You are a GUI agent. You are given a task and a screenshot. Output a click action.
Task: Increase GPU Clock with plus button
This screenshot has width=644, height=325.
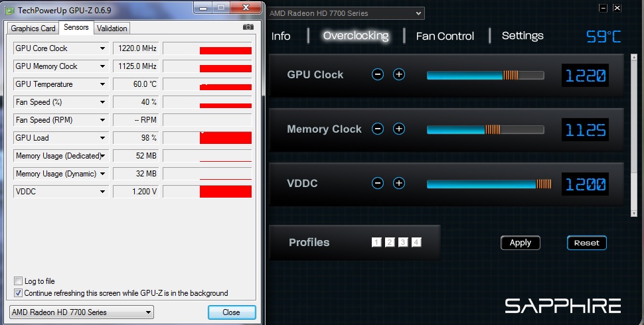click(x=399, y=74)
